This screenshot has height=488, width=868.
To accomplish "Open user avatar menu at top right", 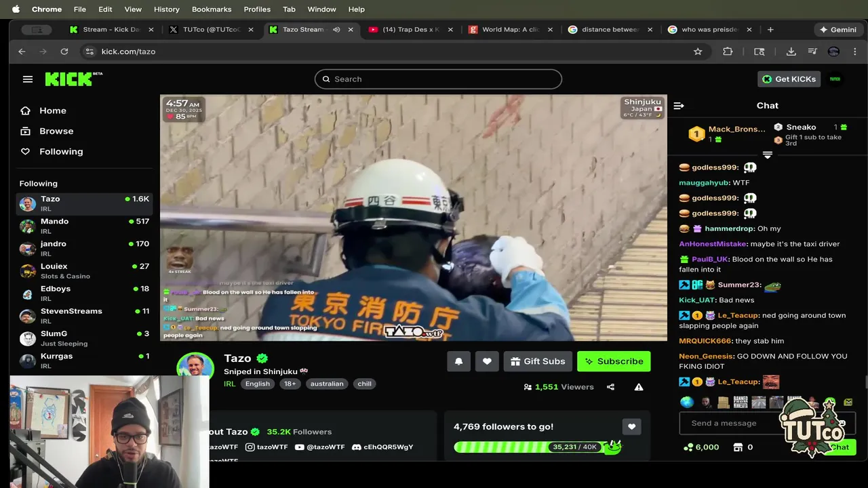I will coord(835,79).
